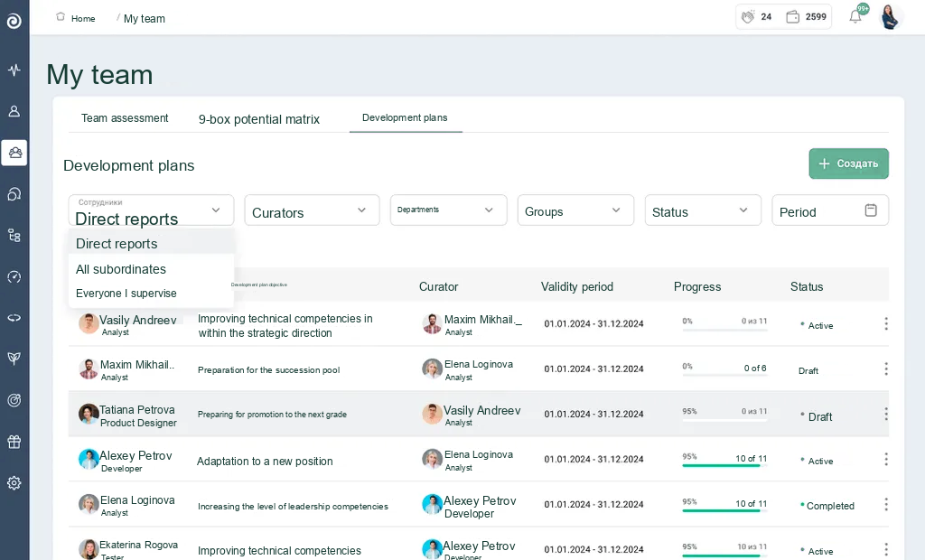
Task: Select the Development plans tab
Action: pyautogui.click(x=405, y=117)
